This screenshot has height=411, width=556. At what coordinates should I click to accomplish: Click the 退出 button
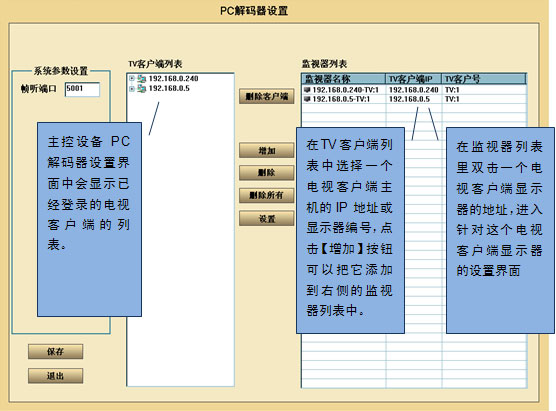click(x=56, y=376)
